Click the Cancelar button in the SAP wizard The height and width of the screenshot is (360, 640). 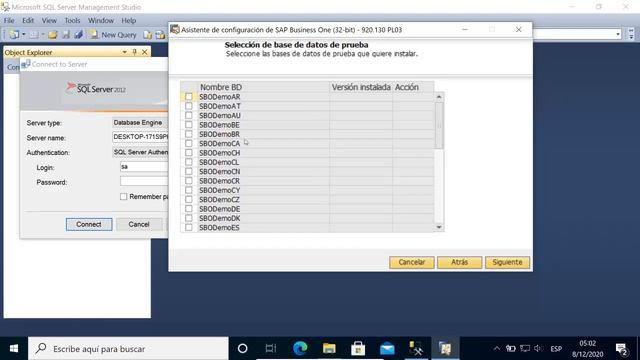[x=411, y=262]
